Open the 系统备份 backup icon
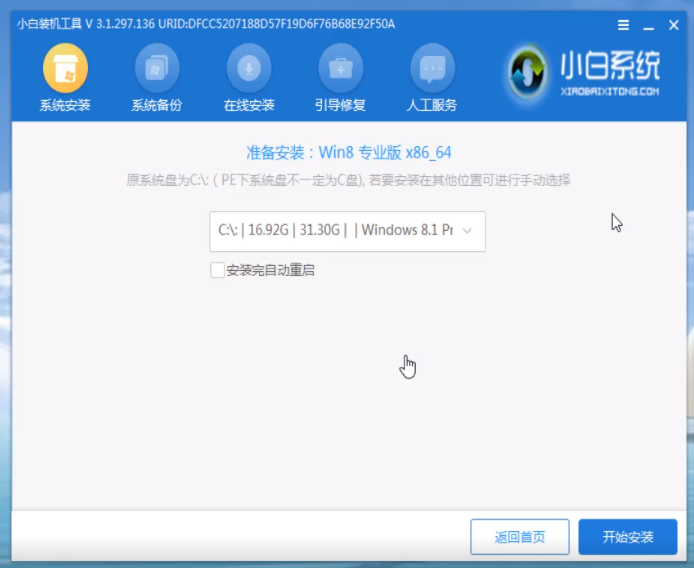 (157, 69)
